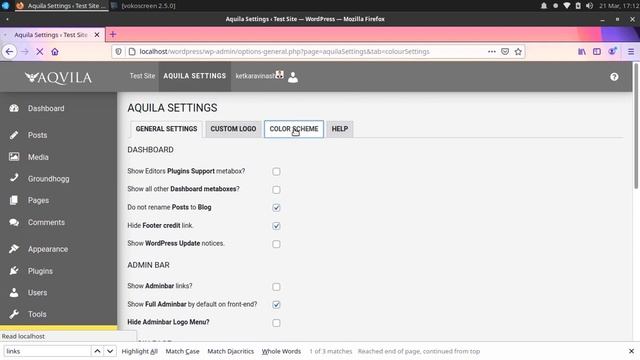Toggle Highlight All in find bar
This screenshot has height=360, width=640.
(140, 351)
